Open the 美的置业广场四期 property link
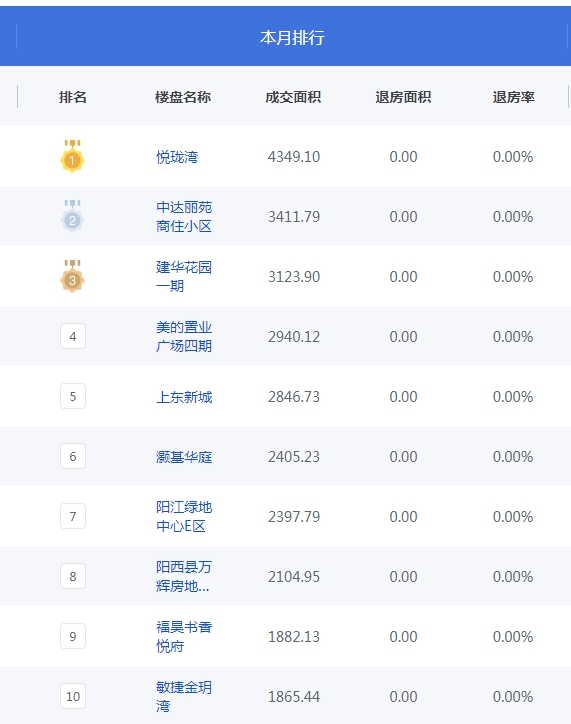This screenshot has height=724, width=571. (184, 337)
